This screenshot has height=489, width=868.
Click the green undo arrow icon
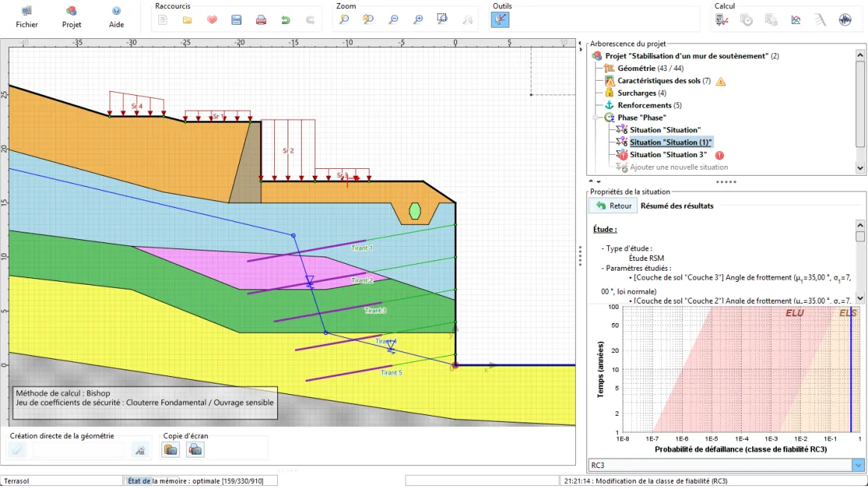[285, 20]
